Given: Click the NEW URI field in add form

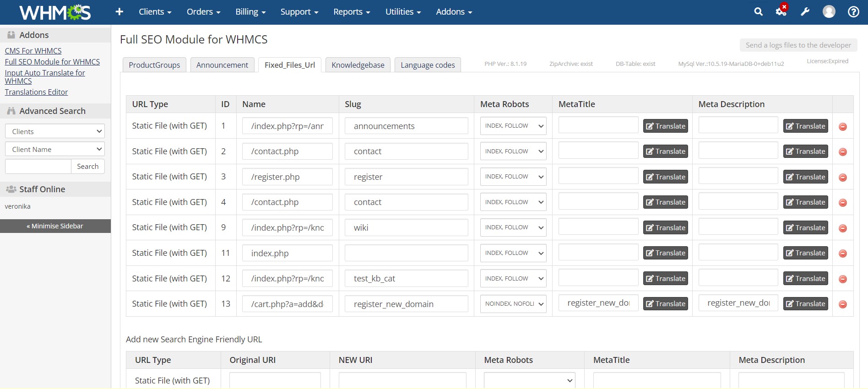Looking at the screenshot, I should click(402, 380).
